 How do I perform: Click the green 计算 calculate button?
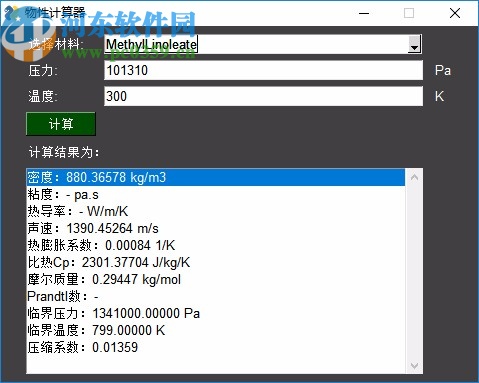point(61,124)
